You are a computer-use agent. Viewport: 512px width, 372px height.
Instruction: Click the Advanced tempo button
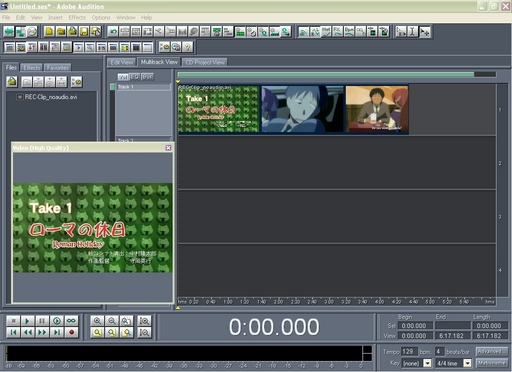coord(491,352)
